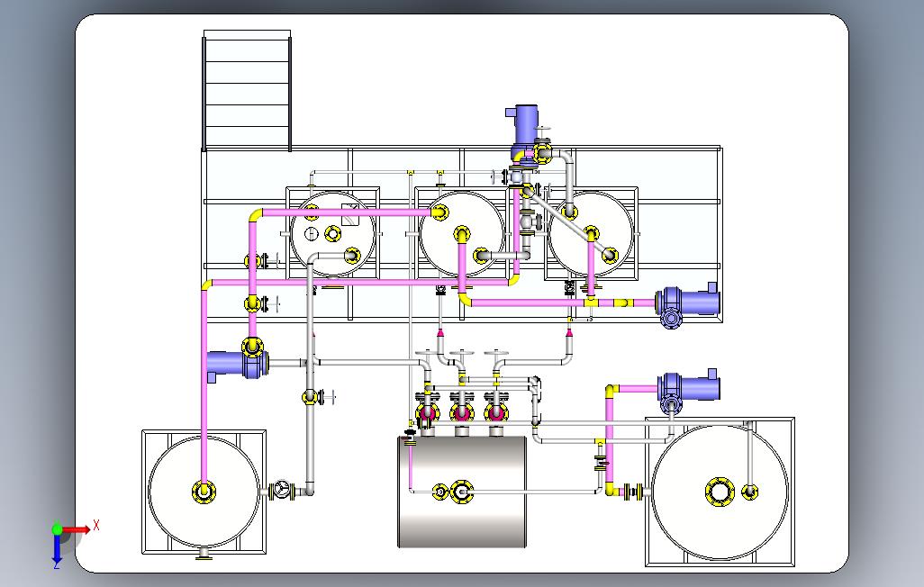Select the middle round tank on the platform

(462, 233)
